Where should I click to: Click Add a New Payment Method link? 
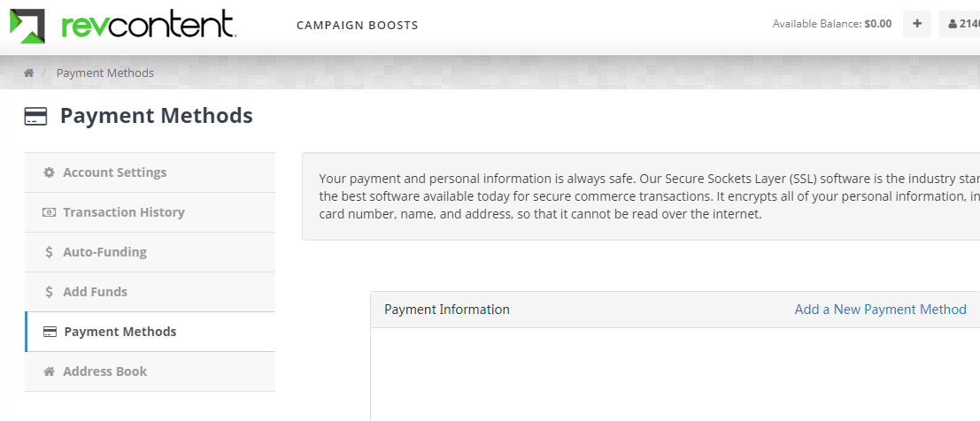point(880,310)
